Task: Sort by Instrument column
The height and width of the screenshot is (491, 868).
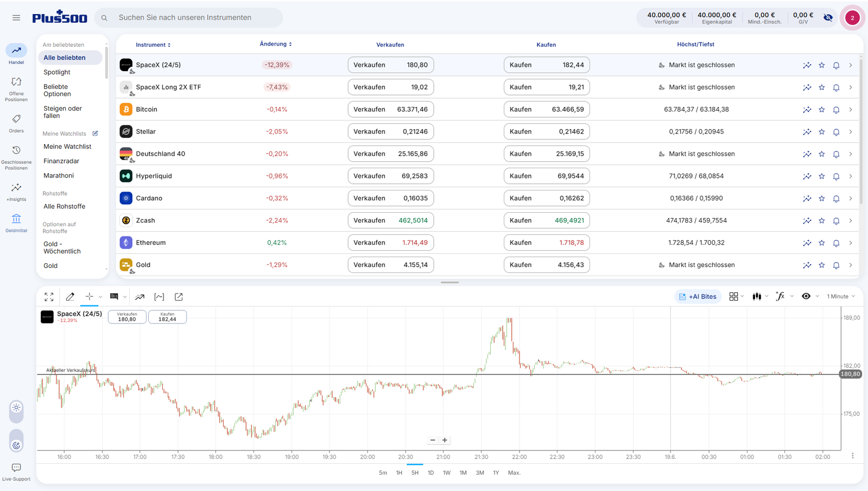Action: tap(153, 45)
